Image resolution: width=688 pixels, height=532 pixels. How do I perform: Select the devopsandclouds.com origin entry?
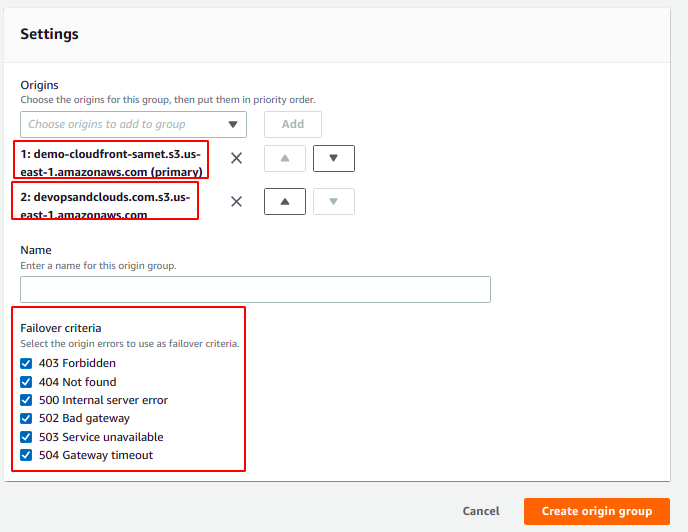pyautogui.click(x=104, y=205)
